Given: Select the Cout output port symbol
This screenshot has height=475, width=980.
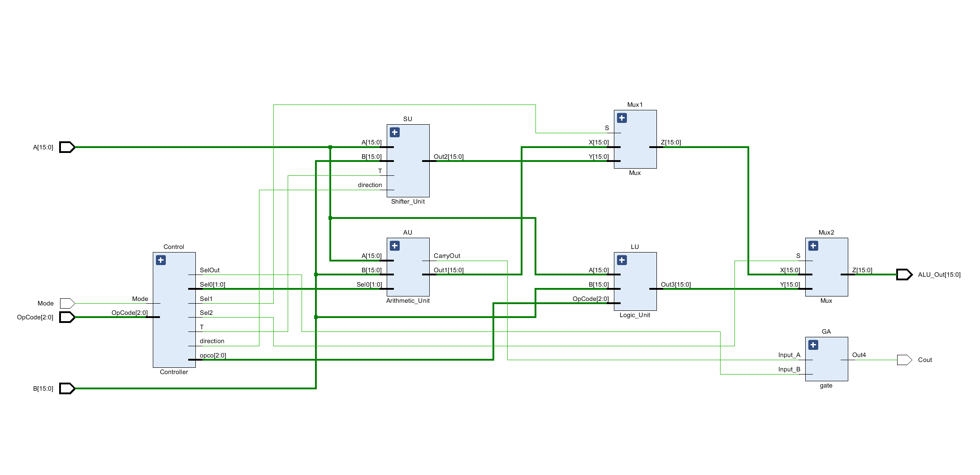Looking at the screenshot, I should (x=904, y=360).
